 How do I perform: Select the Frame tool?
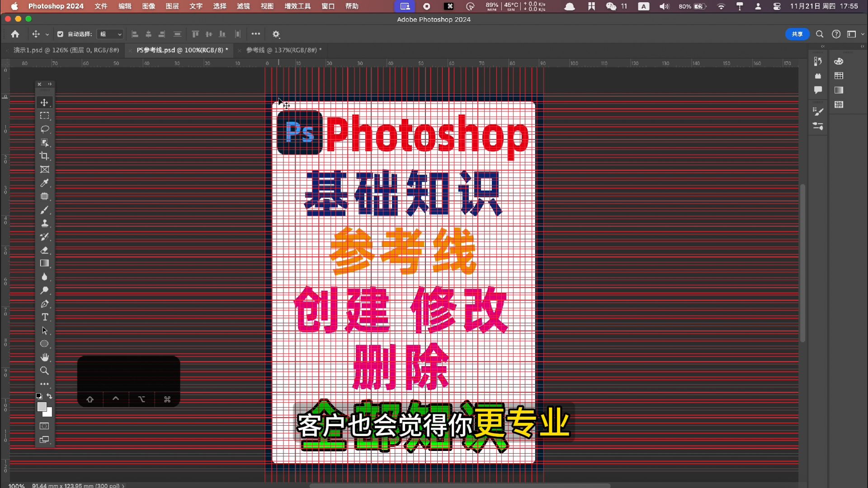(44, 169)
